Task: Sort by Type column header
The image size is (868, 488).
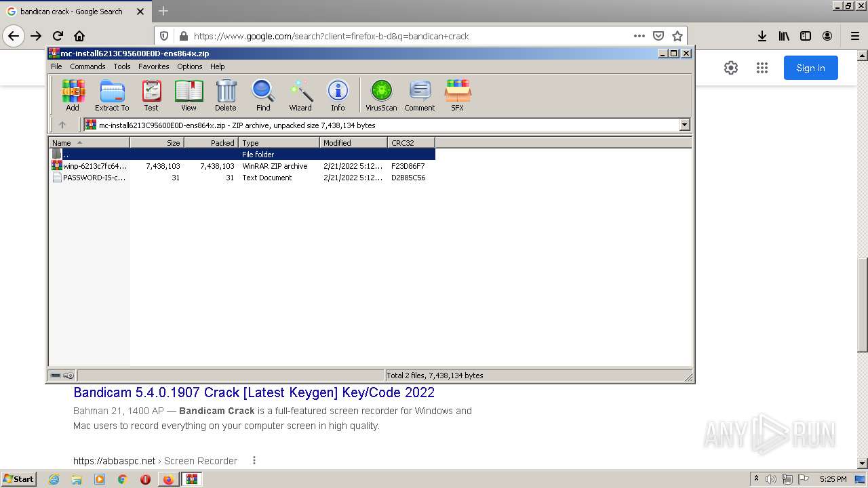Action: point(279,142)
